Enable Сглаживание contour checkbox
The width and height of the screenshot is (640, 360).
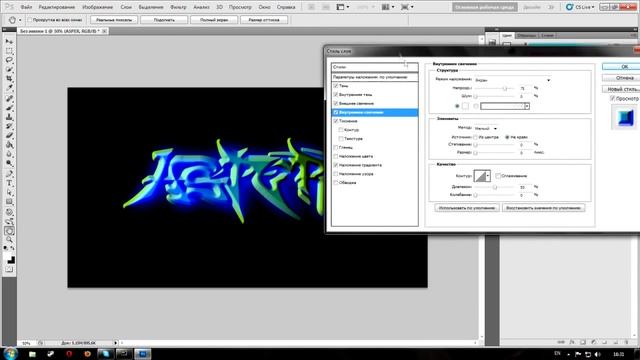[498, 176]
